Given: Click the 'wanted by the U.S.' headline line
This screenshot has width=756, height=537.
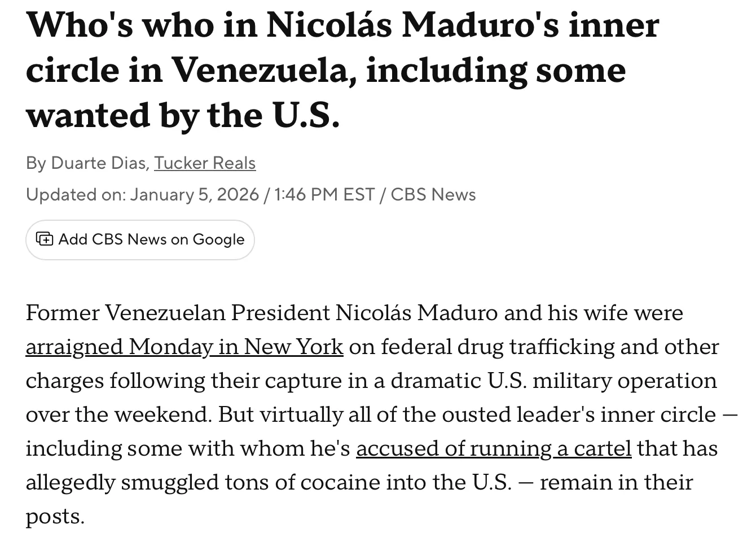Looking at the screenshot, I should tap(183, 115).
